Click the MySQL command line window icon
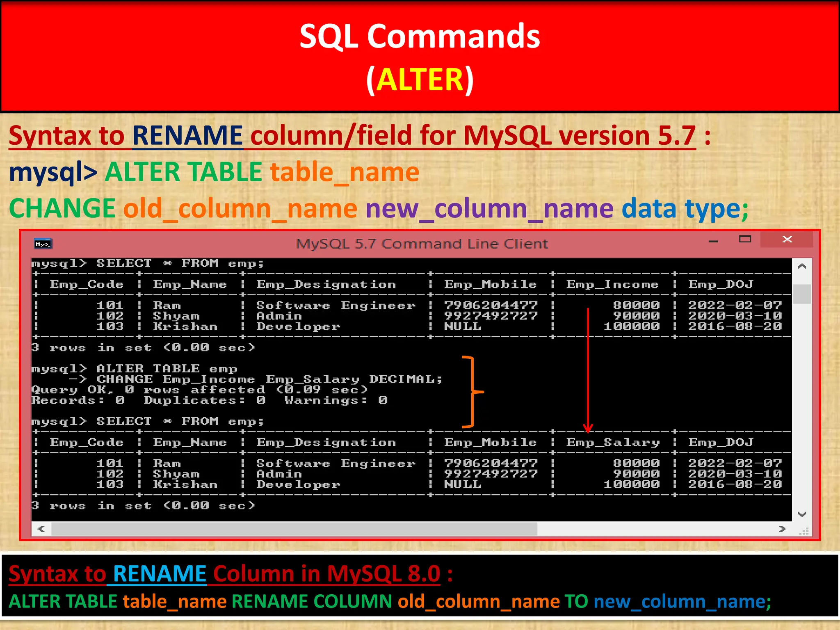840x630 pixels. point(43,243)
